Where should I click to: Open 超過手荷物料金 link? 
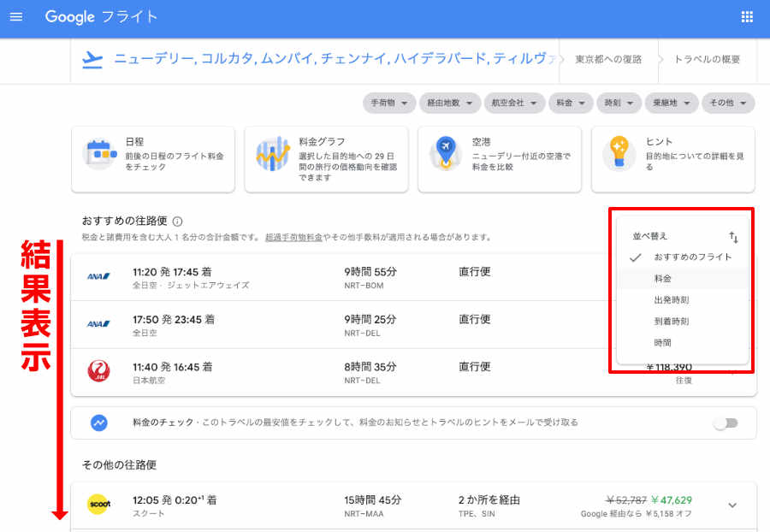click(293, 238)
